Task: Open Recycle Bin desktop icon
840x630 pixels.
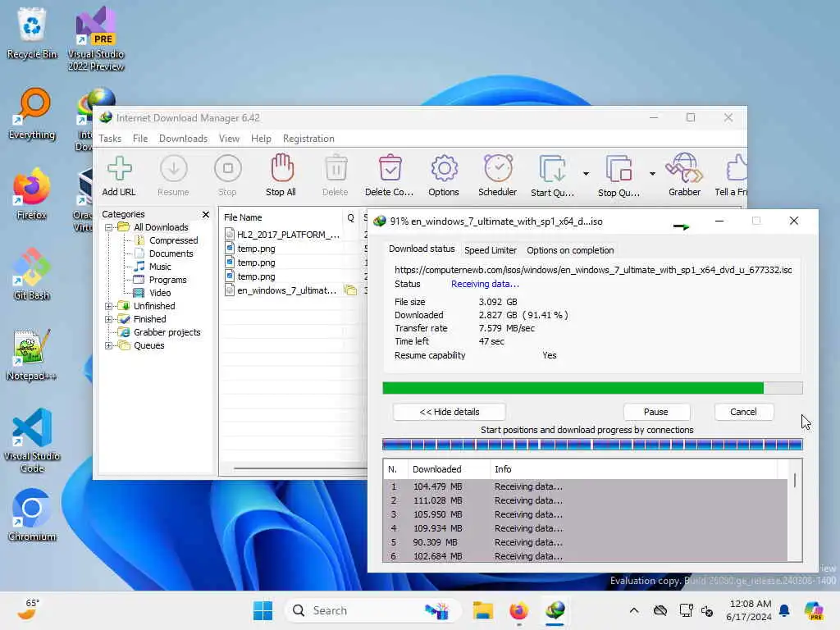Action: 32,33
